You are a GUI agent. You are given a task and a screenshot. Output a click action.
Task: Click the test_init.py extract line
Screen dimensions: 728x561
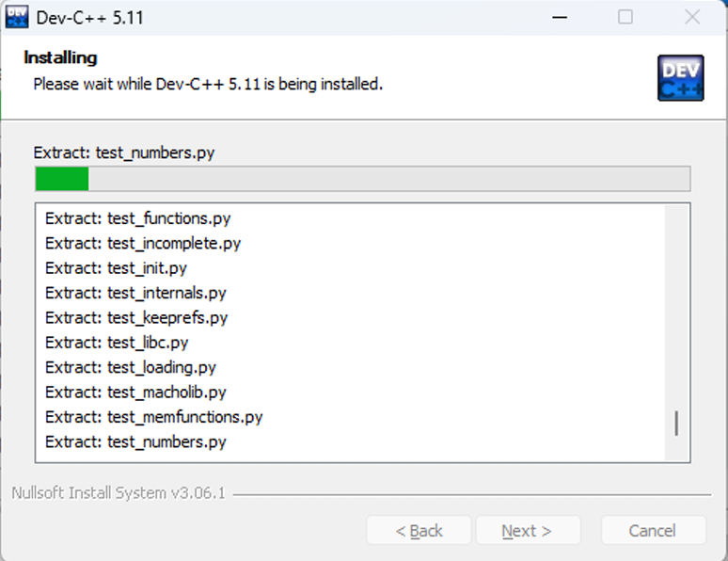coord(116,268)
